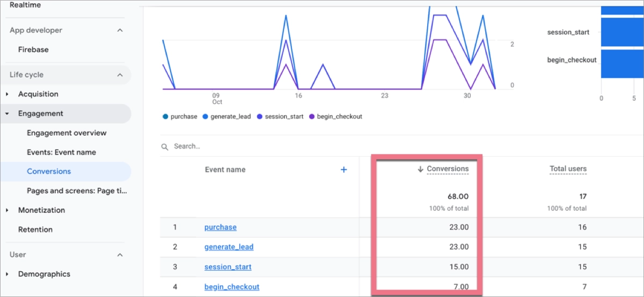Click the generate_lead legend dot
Image resolution: width=644 pixels, height=297 pixels.
pyautogui.click(x=206, y=116)
